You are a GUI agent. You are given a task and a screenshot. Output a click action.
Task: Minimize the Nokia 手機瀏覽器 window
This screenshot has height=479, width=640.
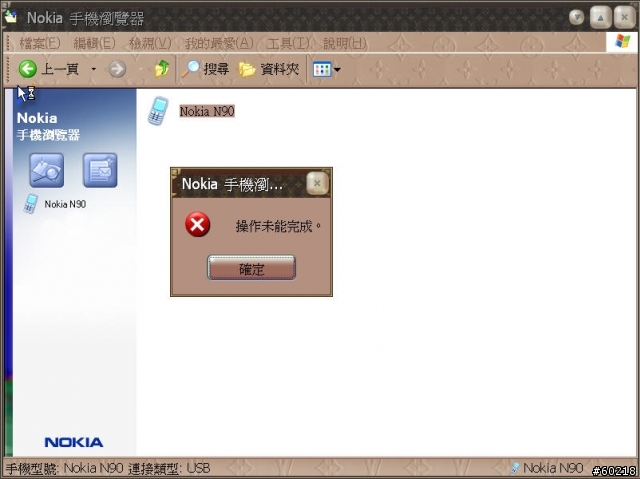click(577, 17)
